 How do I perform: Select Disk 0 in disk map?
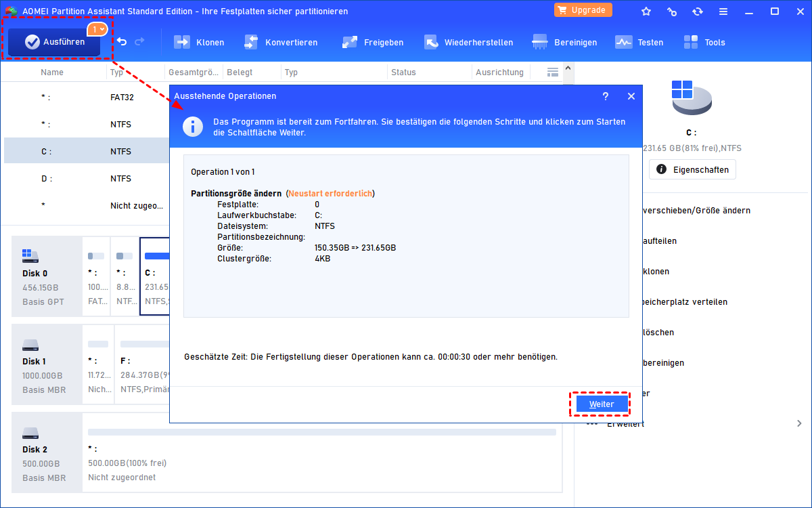tap(46, 276)
